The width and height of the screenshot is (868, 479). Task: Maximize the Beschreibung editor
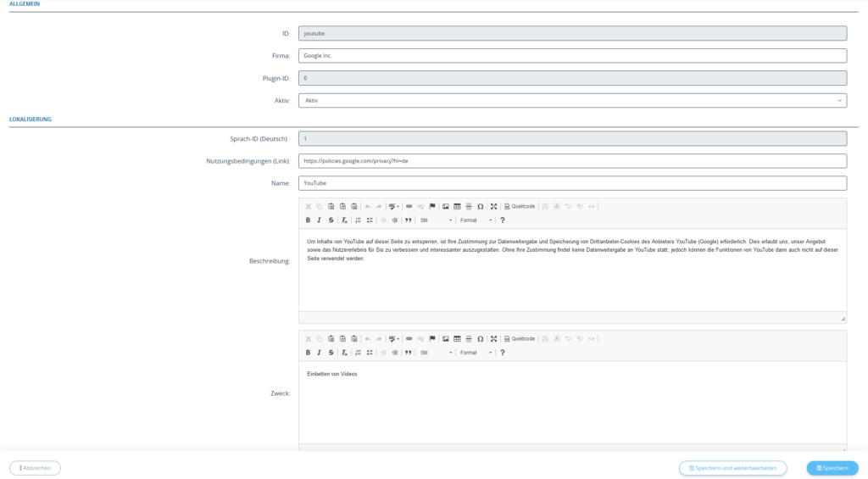tap(494, 207)
